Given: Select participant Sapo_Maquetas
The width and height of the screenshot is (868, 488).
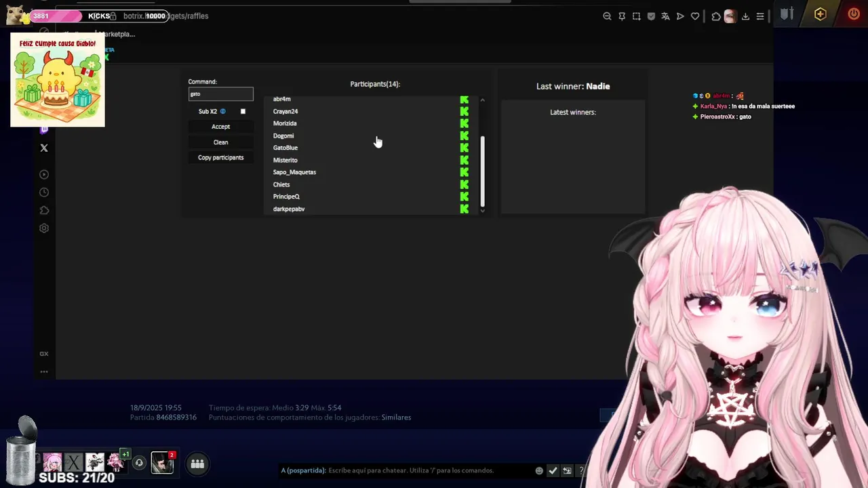Looking at the screenshot, I should coord(294,172).
